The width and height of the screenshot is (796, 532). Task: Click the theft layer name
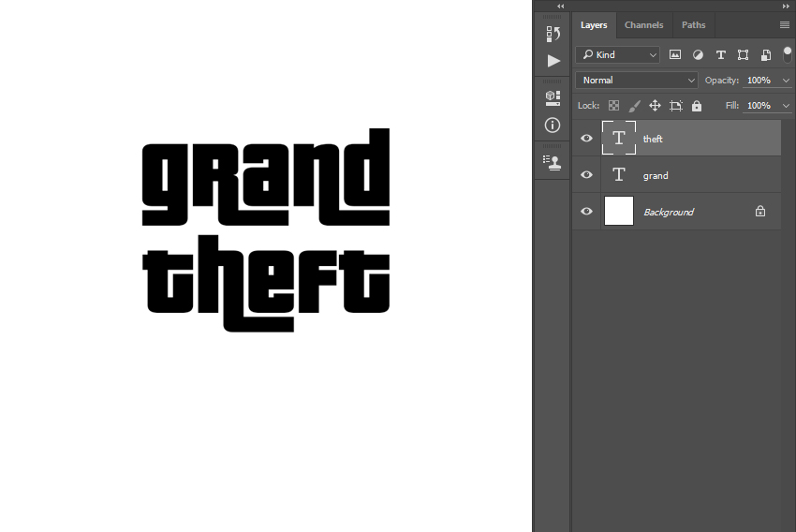click(653, 139)
